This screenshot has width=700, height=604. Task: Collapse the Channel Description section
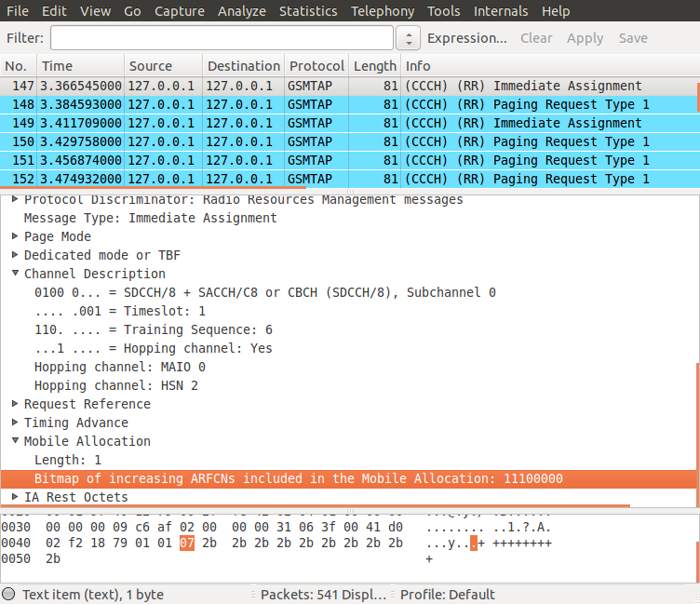click(x=15, y=274)
